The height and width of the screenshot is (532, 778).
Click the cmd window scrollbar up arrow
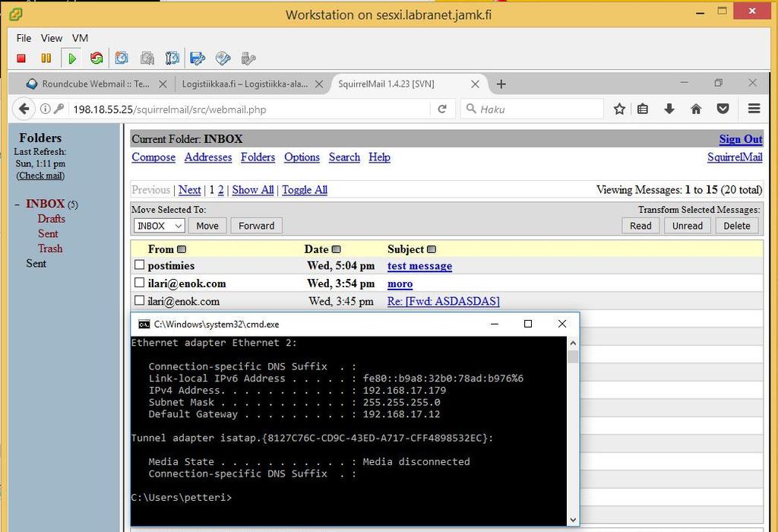(x=573, y=343)
